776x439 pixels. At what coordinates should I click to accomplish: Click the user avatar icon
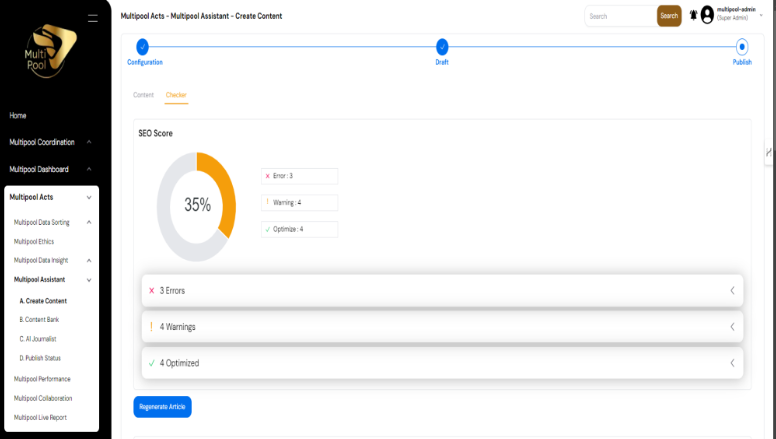[707, 15]
